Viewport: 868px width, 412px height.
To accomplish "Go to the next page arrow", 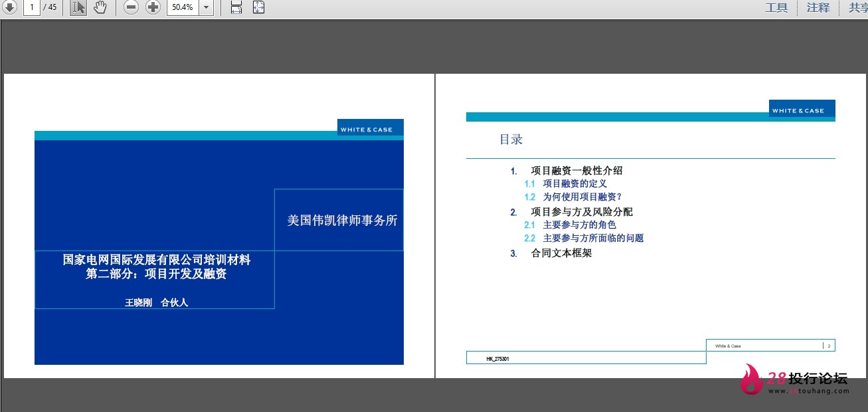I will tap(9, 7).
